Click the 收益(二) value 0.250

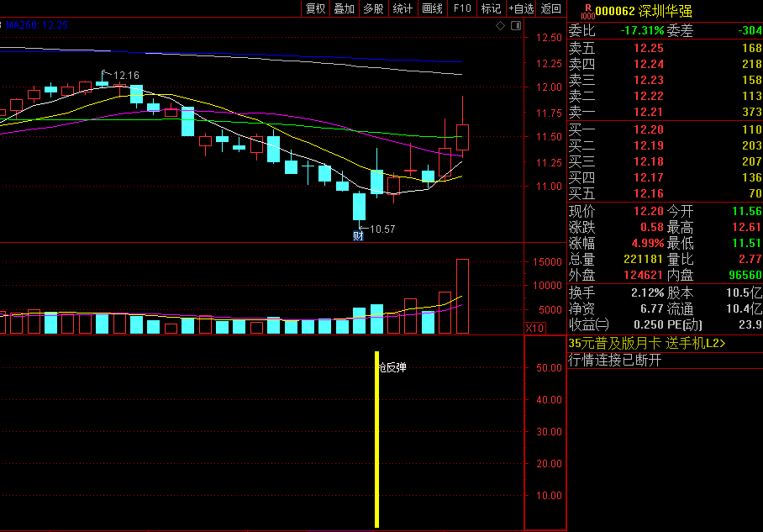click(648, 324)
